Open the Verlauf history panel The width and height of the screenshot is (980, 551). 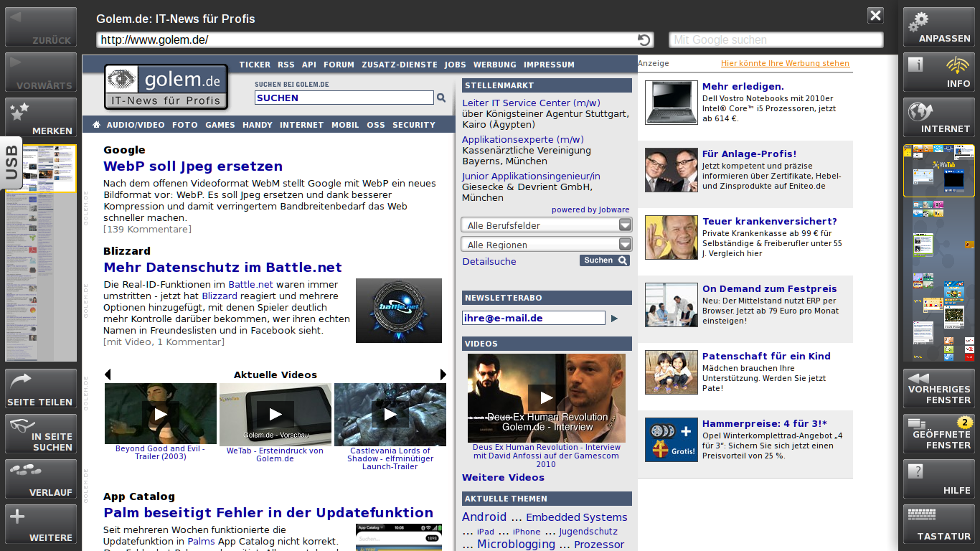click(41, 479)
